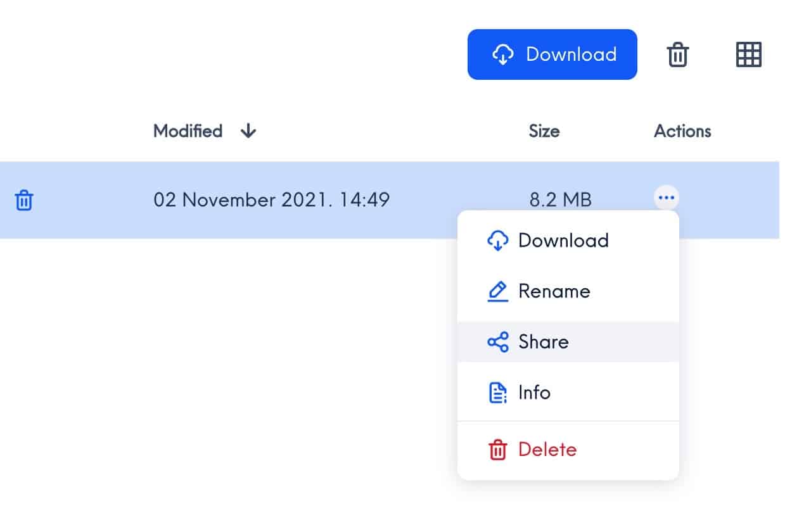Click the blue Download button at top
811x532 pixels.
552,54
